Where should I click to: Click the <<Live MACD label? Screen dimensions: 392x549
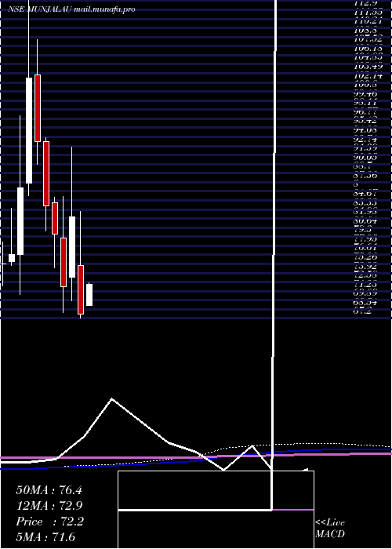[330, 528]
